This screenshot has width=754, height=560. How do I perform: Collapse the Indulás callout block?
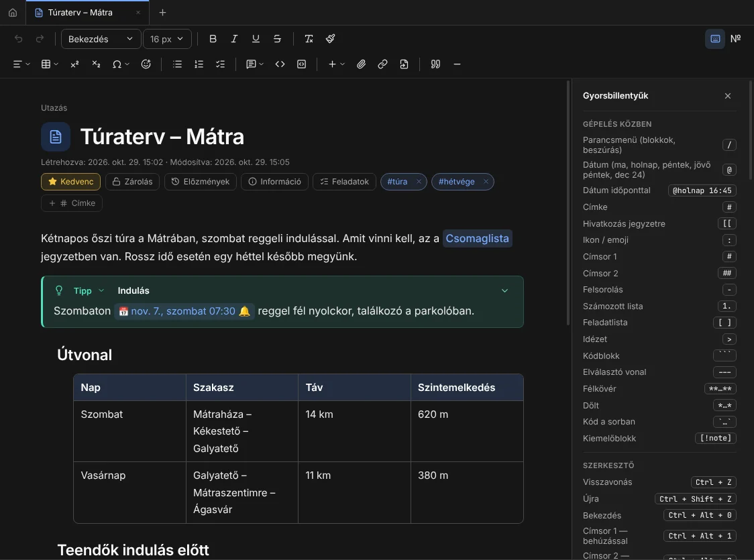point(505,291)
